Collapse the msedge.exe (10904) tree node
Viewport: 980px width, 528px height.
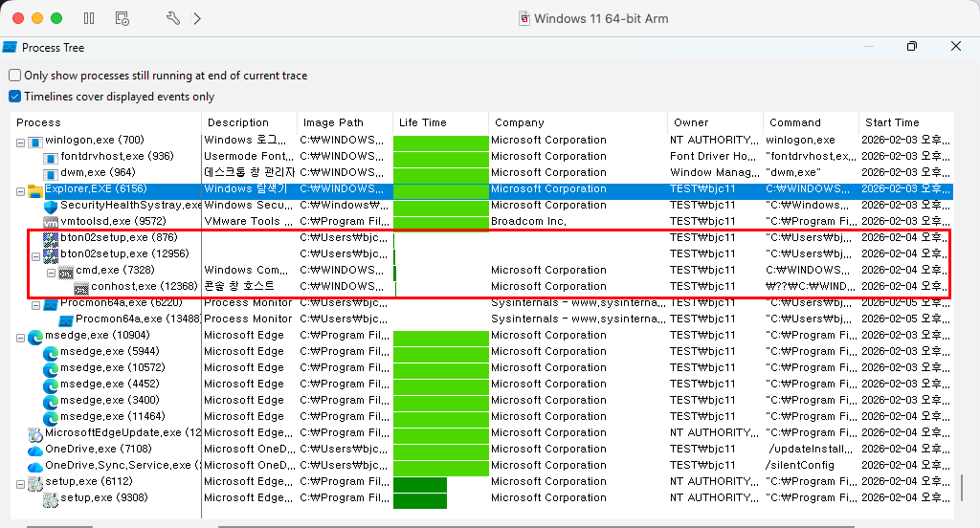pyautogui.click(x=21, y=336)
